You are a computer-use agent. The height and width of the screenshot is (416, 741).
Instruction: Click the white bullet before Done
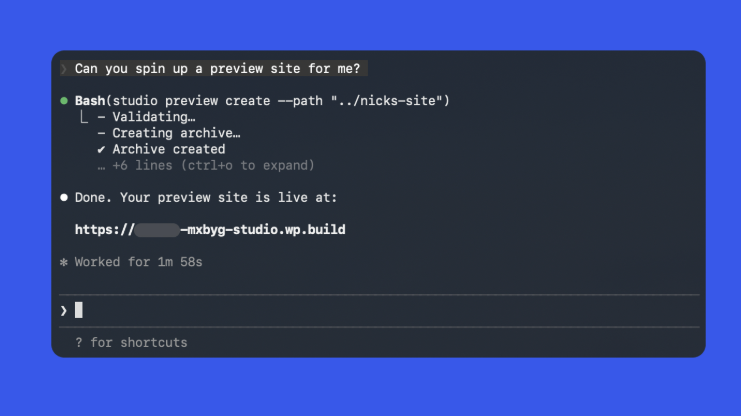[64, 198]
